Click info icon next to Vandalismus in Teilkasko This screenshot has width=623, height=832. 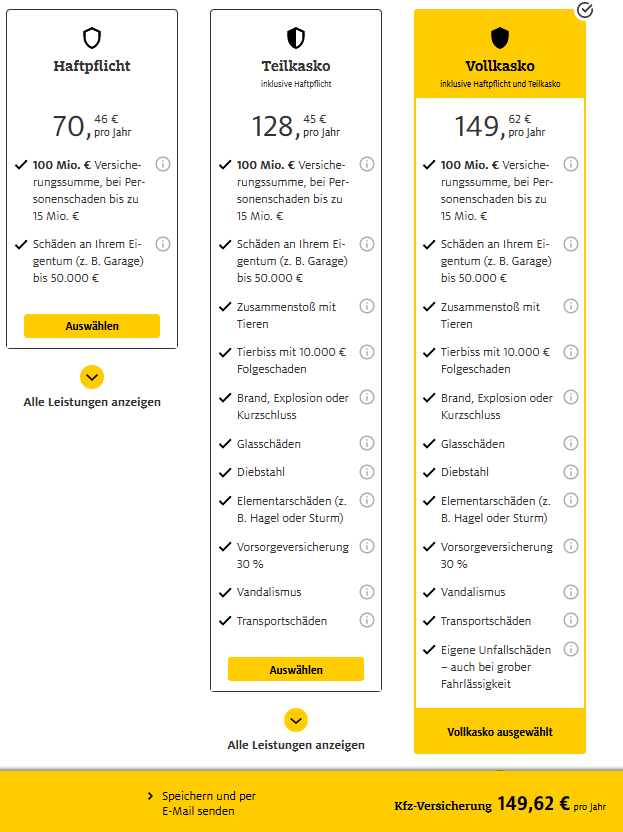coord(367,592)
